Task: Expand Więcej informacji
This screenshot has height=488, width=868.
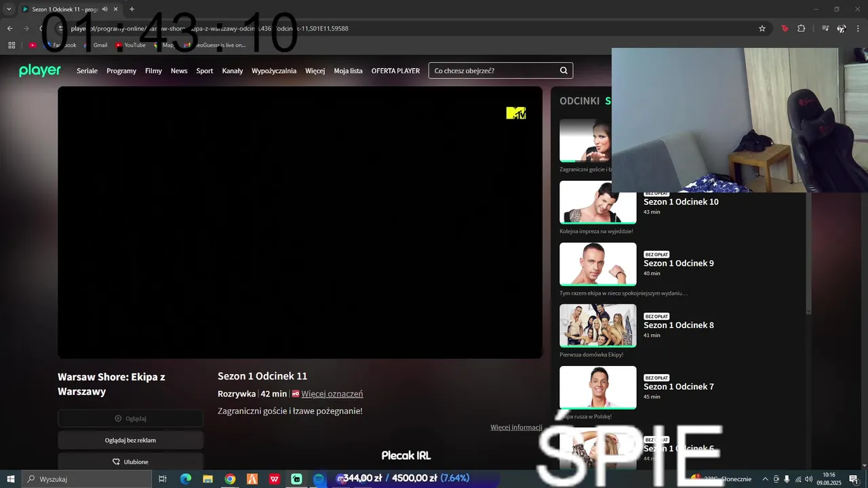Action: click(516, 427)
